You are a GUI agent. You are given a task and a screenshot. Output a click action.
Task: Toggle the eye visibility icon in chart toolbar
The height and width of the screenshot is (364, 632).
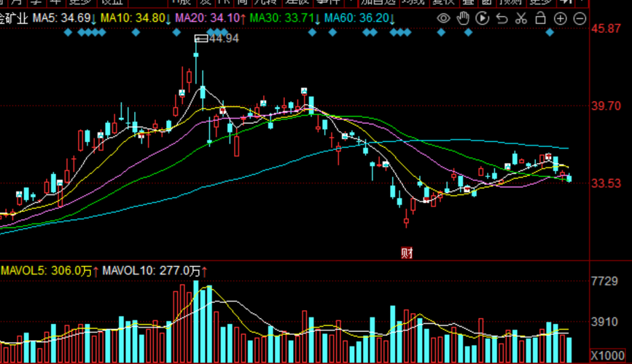(443, 18)
